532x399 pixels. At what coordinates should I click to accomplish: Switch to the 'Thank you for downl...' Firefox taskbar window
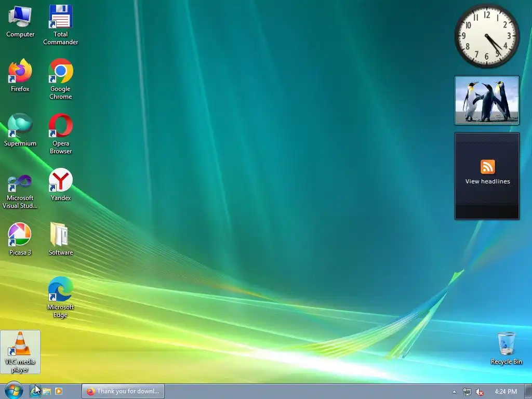click(x=123, y=391)
